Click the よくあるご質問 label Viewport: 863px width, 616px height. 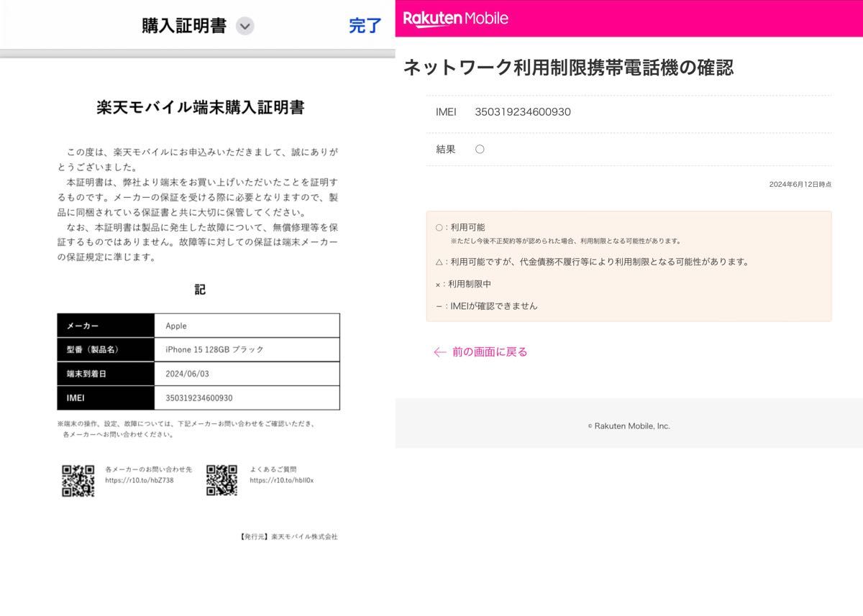pyautogui.click(x=273, y=469)
